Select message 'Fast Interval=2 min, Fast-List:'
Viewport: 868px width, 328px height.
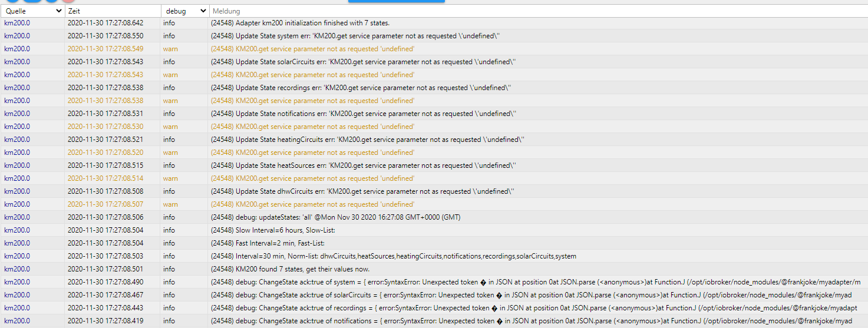click(267, 243)
